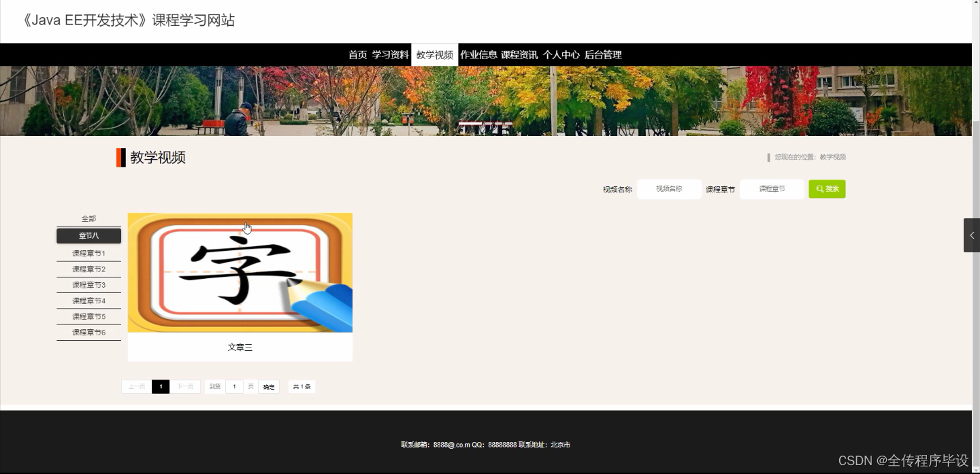Select the 全部 filter in sidebar

click(88, 218)
